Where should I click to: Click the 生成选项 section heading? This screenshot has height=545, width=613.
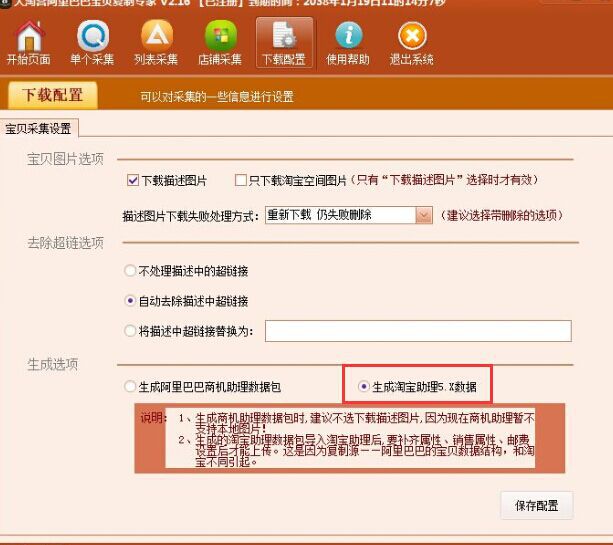pyautogui.click(x=52, y=364)
